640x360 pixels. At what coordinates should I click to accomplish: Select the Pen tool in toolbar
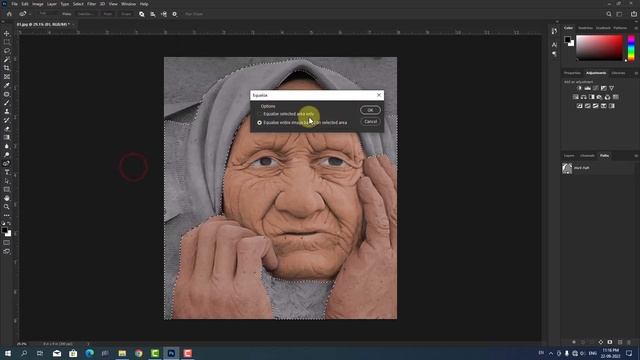click(7, 164)
